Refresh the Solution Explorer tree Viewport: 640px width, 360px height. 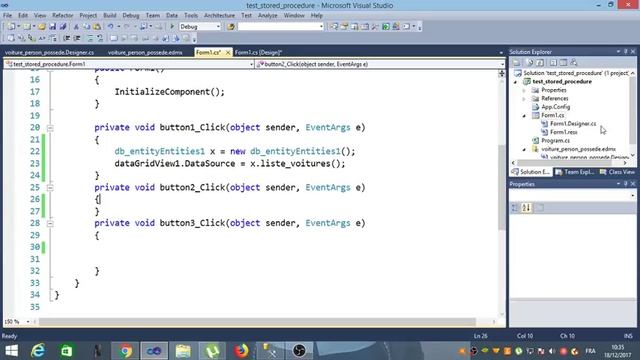pos(540,62)
